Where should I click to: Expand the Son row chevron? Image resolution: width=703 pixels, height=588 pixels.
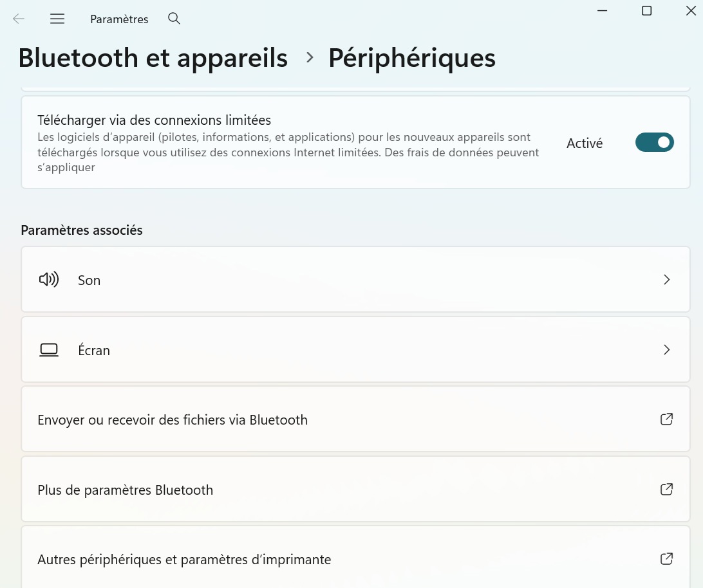click(x=666, y=279)
